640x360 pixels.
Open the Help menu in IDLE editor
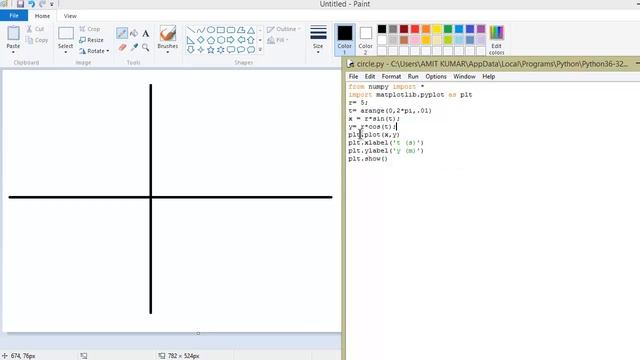pyautogui.click(x=489, y=76)
